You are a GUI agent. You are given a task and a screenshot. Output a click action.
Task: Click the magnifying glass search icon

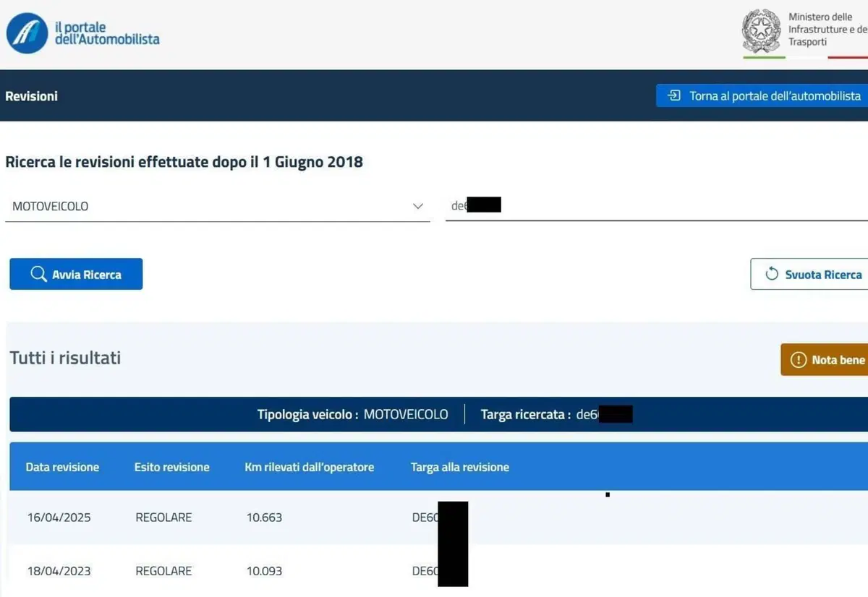coord(38,275)
